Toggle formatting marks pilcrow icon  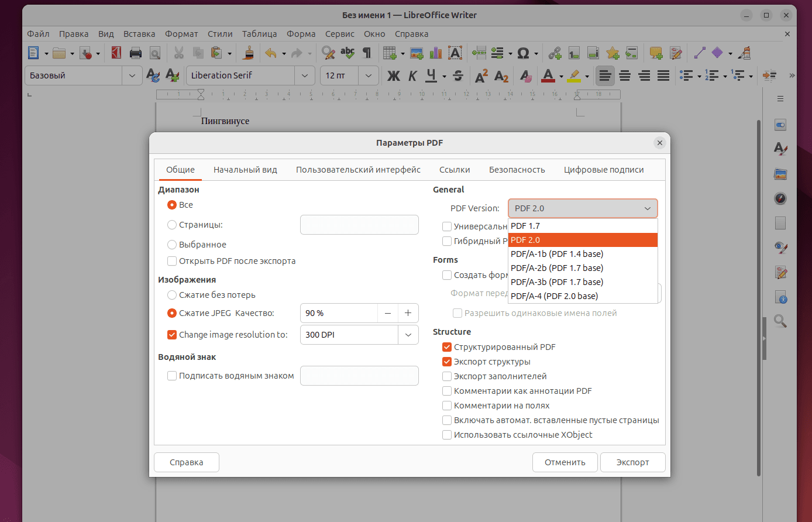pos(367,53)
